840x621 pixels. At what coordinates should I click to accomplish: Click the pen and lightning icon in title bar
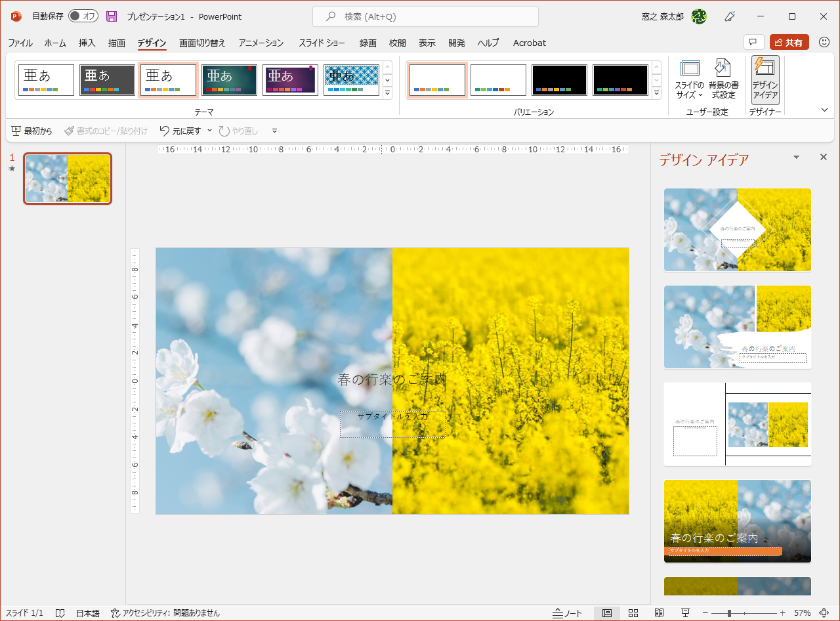pyautogui.click(x=730, y=16)
